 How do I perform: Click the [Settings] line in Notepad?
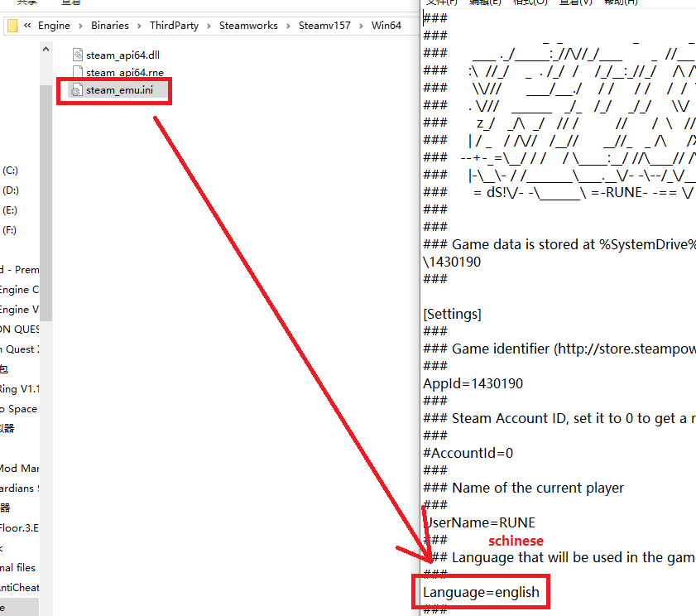[452, 314]
